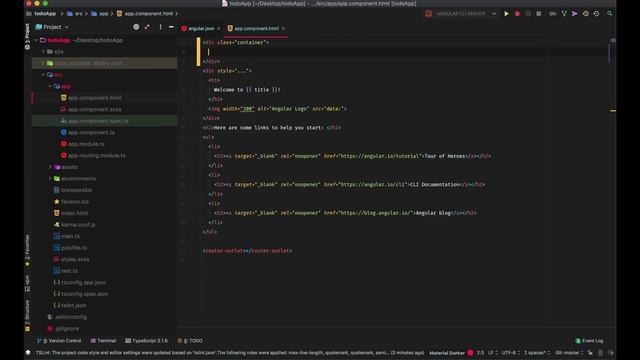The width and height of the screenshot is (640, 360).
Task: Open the Angular CLI Server configuration dropdown
Action: pos(494,13)
